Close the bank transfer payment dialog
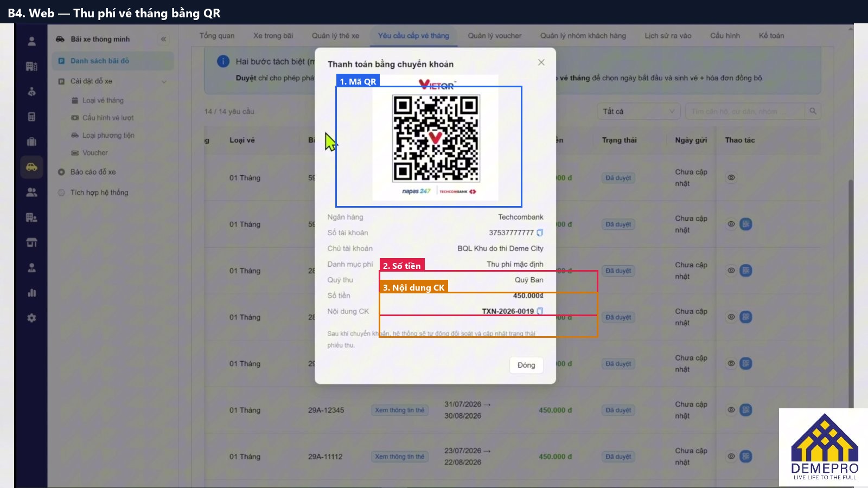Image resolution: width=868 pixels, height=488 pixels. coord(541,62)
